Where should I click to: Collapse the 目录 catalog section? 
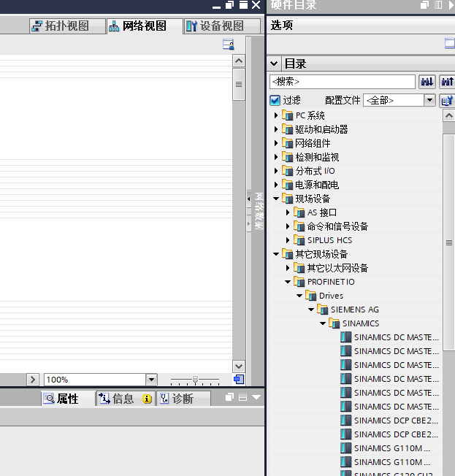pyautogui.click(x=274, y=64)
